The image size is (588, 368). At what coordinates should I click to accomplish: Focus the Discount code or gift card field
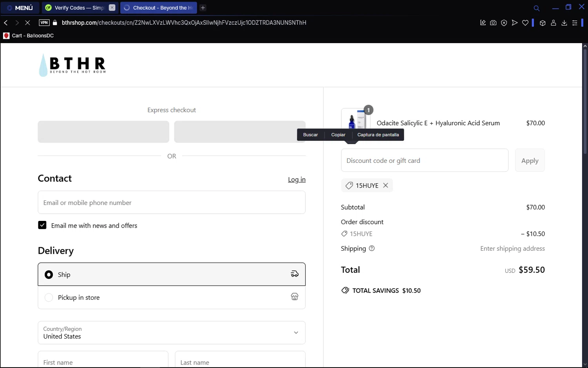pos(425,160)
